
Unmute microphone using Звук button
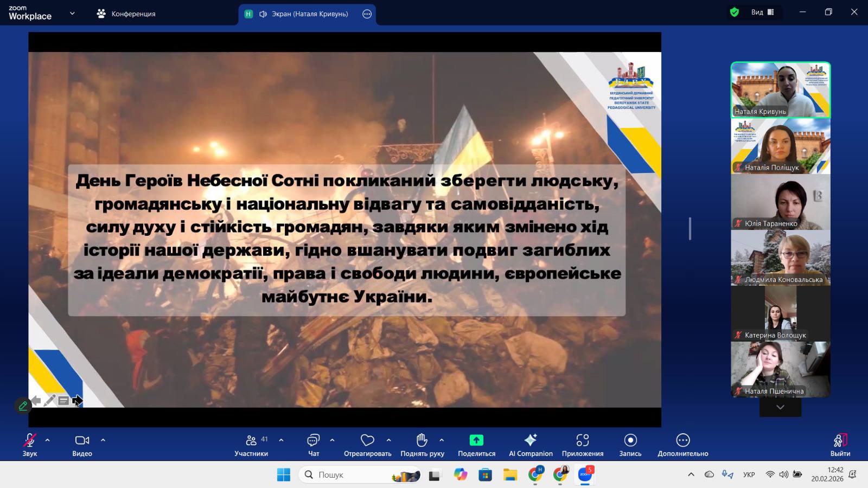pyautogui.click(x=30, y=440)
